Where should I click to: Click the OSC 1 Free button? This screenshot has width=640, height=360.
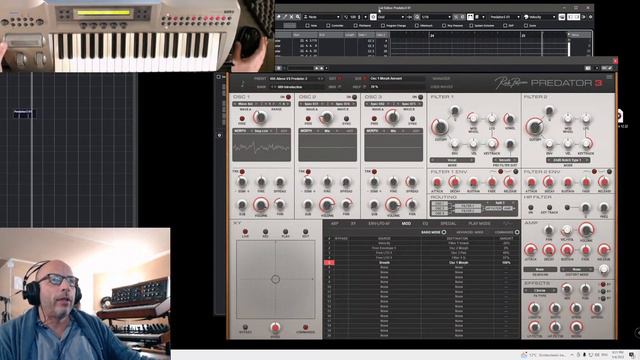tap(242, 119)
